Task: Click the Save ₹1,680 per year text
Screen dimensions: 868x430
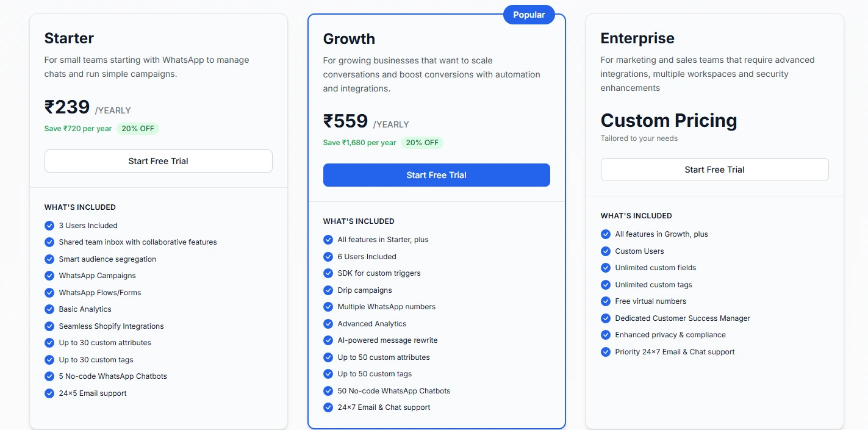Action: tap(360, 142)
